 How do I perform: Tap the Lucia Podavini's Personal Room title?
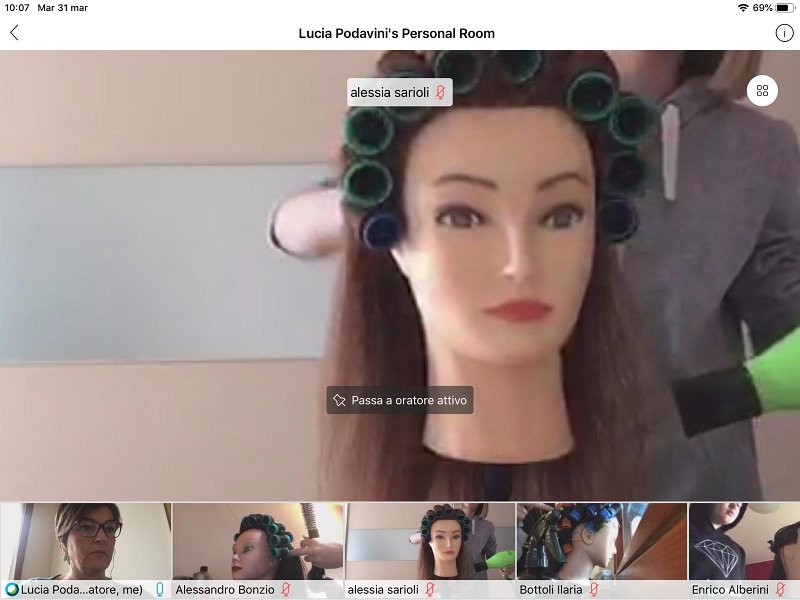click(x=396, y=33)
